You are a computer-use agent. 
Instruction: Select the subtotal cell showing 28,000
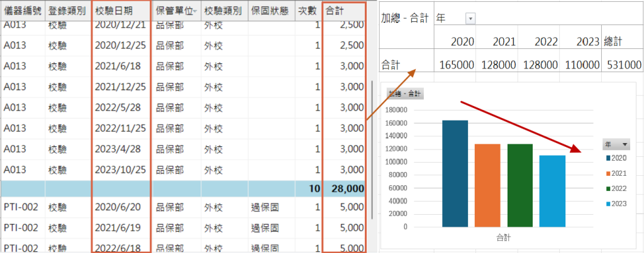[x=343, y=188]
